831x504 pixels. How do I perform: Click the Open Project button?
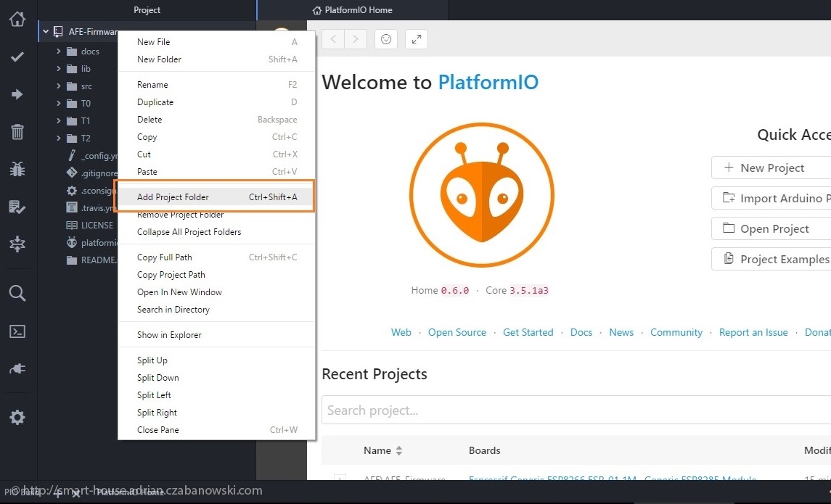click(x=771, y=228)
